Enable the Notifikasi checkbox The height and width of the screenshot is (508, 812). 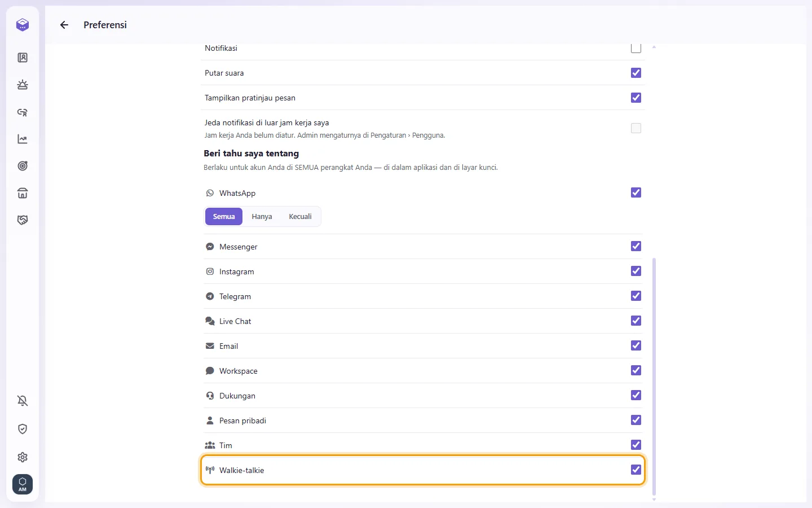(x=636, y=48)
